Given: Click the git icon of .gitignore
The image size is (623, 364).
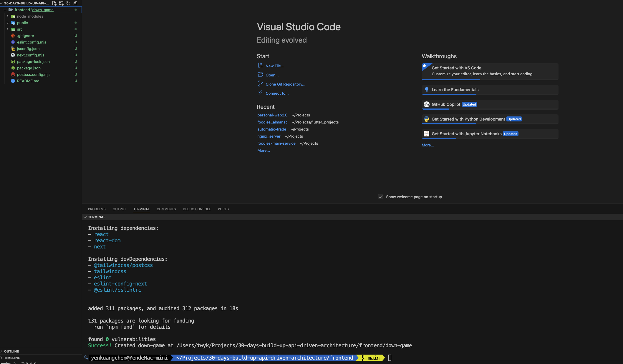Looking at the screenshot, I should point(13,36).
